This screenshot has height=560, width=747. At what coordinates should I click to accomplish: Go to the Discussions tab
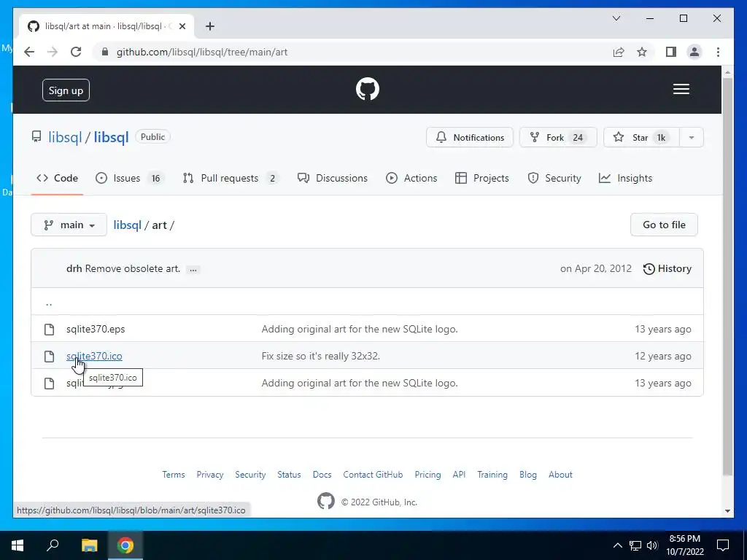pyautogui.click(x=333, y=178)
